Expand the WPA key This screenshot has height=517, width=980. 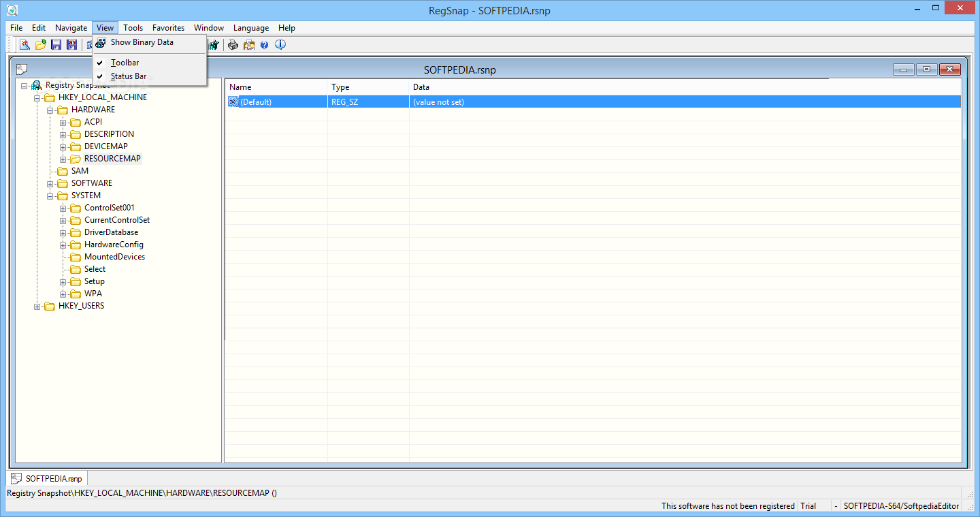pyautogui.click(x=63, y=294)
